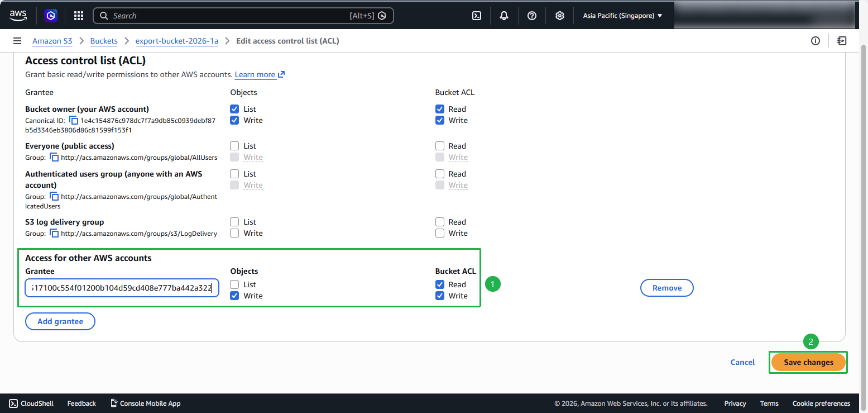Copy the bucket owner Canonical ID
Image resolution: width=868 pixels, height=413 pixels.
[74, 120]
